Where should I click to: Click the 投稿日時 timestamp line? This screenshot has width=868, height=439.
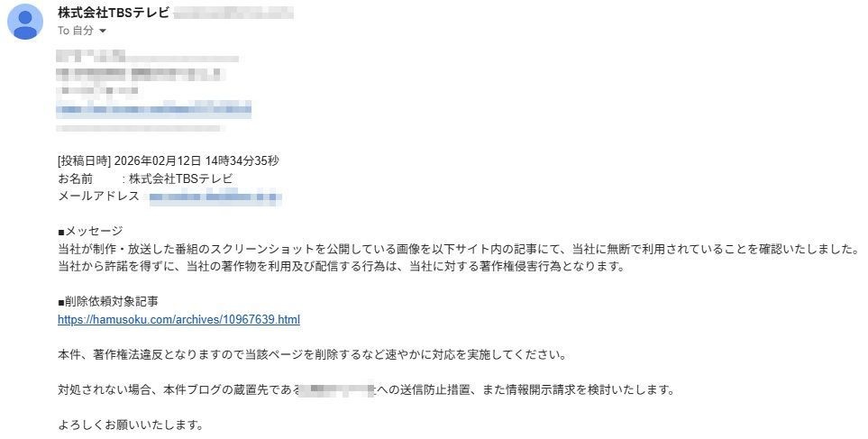pos(169,161)
